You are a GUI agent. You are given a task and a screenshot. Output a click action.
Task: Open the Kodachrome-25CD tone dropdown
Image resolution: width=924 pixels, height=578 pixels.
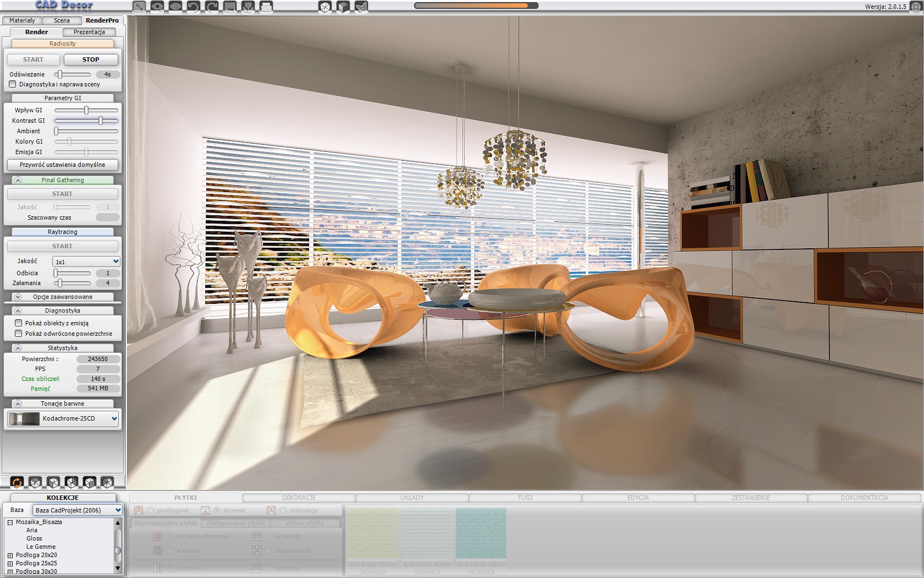pyautogui.click(x=63, y=418)
